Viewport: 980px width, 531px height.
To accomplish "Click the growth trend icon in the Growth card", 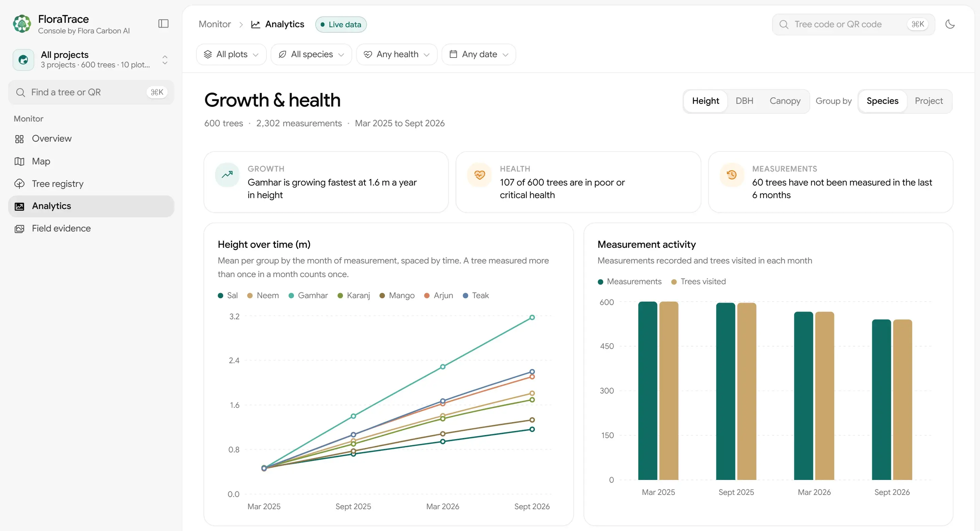I will pyautogui.click(x=227, y=175).
